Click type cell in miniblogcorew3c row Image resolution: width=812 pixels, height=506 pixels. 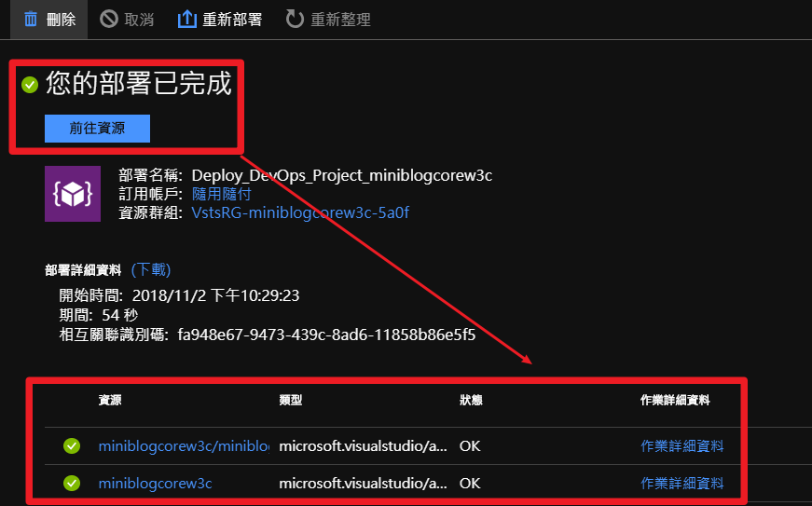[x=363, y=484]
